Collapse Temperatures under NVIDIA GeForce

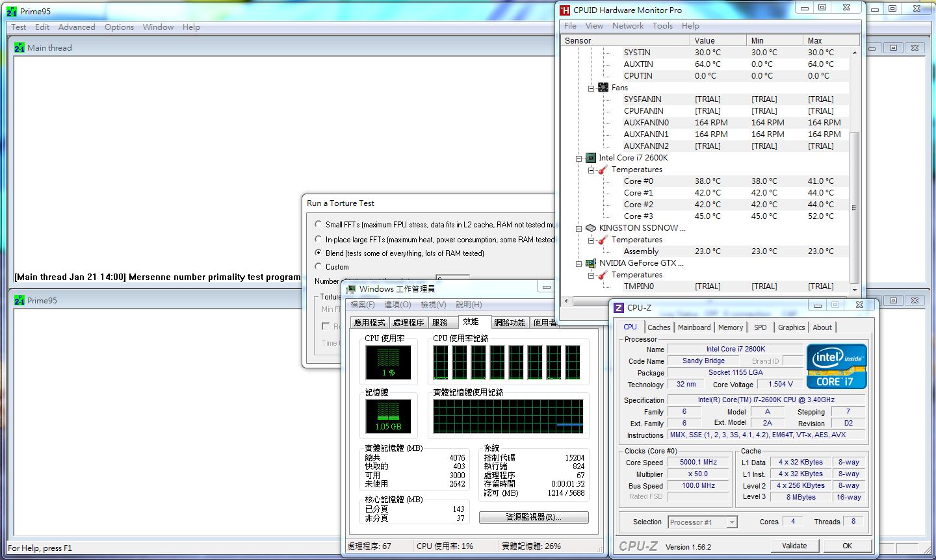pyautogui.click(x=591, y=275)
